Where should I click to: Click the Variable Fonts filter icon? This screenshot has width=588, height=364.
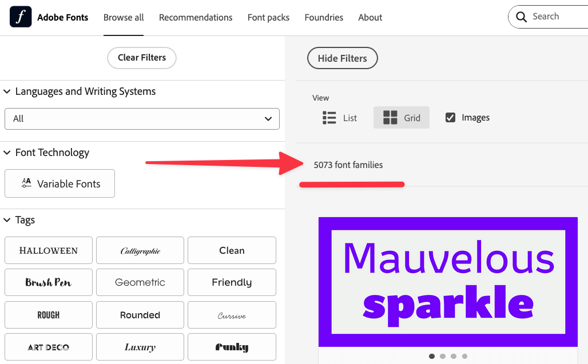[x=26, y=183]
